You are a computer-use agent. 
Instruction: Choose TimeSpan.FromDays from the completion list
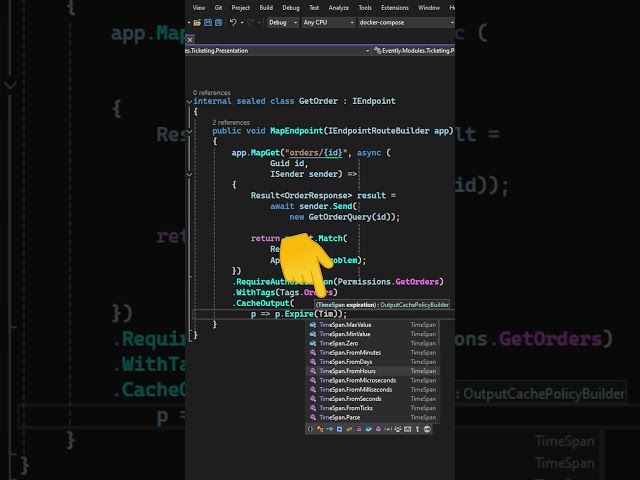pyautogui.click(x=372, y=362)
